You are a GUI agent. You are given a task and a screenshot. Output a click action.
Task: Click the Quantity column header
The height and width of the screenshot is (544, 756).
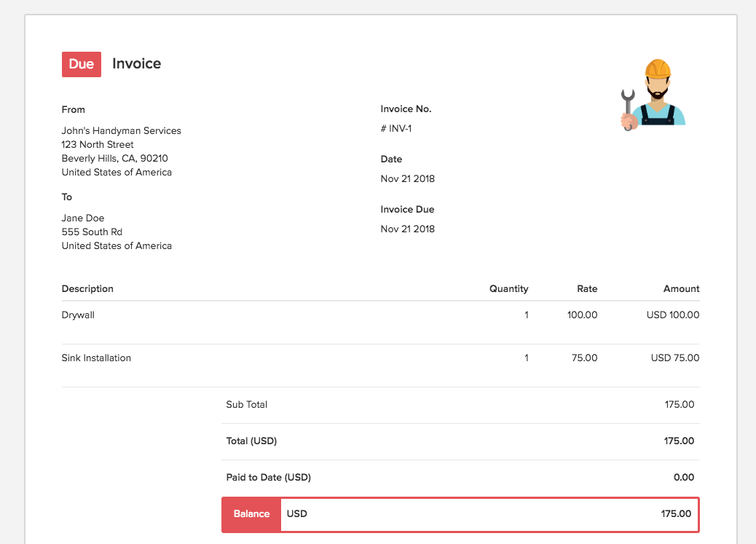pos(508,289)
